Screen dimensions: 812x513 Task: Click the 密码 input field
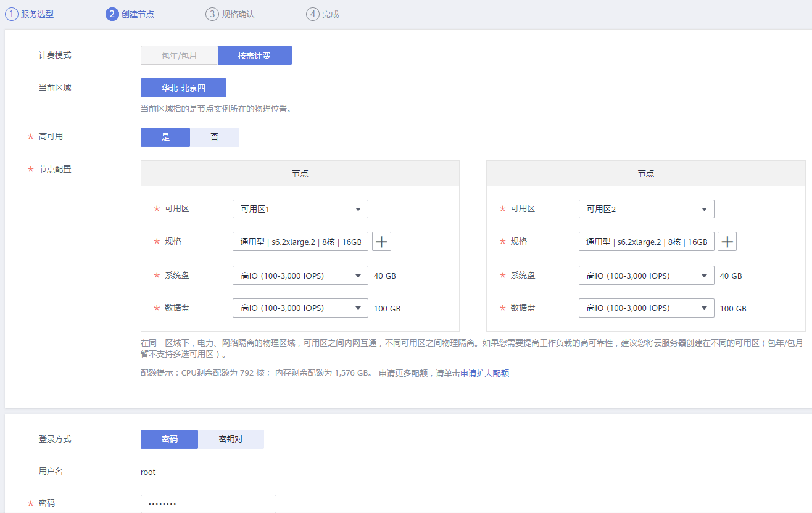pos(209,504)
